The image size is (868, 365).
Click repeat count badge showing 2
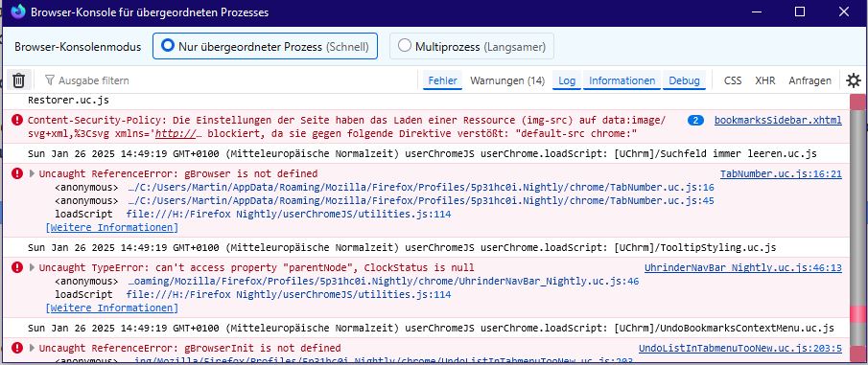(x=695, y=121)
